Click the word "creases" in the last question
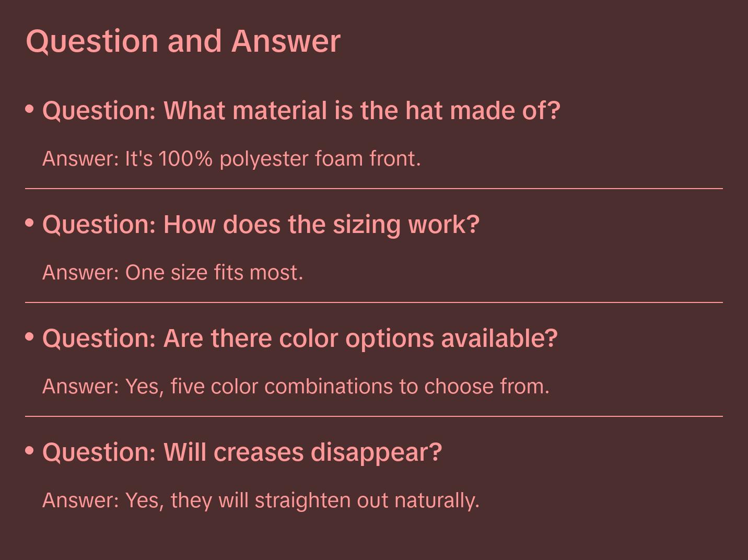 click(x=258, y=452)
